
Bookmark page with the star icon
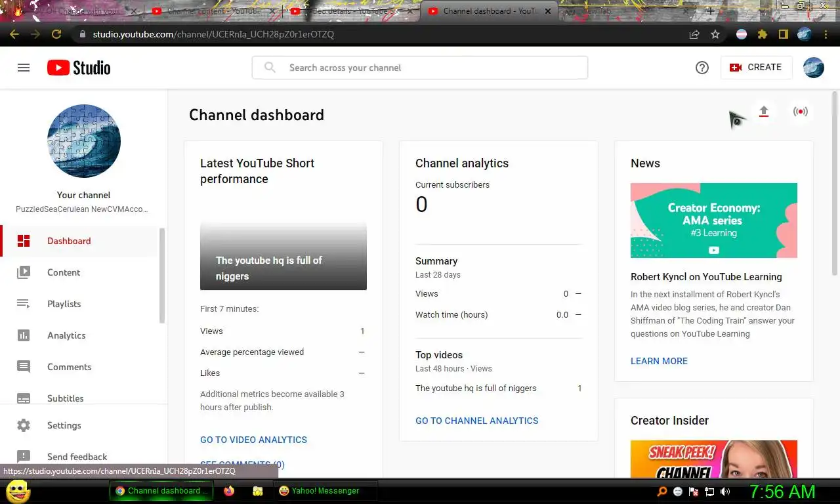click(715, 34)
